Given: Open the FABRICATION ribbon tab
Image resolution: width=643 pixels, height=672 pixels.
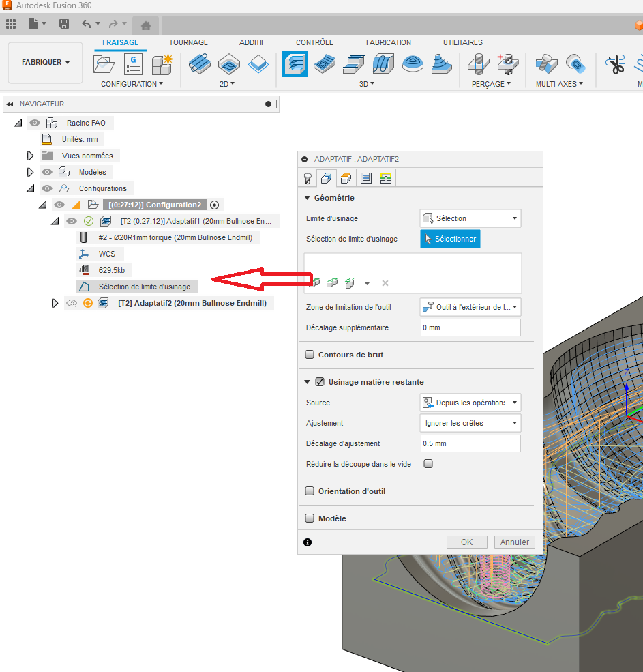Looking at the screenshot, I should tap(389, 42).
